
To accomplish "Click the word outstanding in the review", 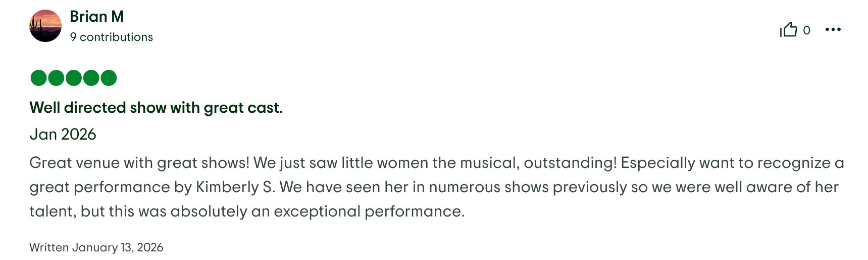I will click(x=570, y=163).
